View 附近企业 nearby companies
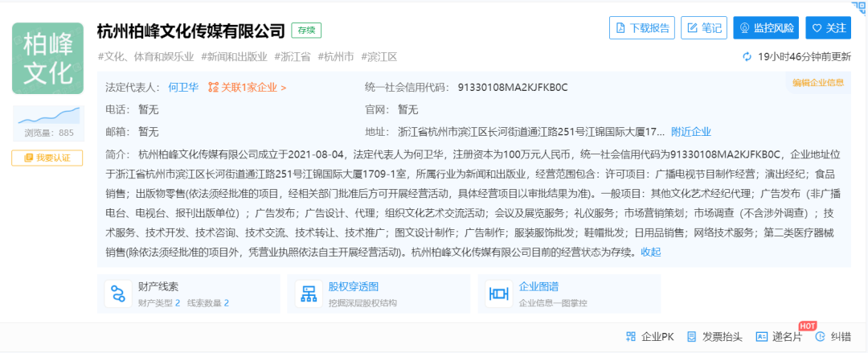The image size is (868, 353). pyautogui.click(x=690, y=132)
